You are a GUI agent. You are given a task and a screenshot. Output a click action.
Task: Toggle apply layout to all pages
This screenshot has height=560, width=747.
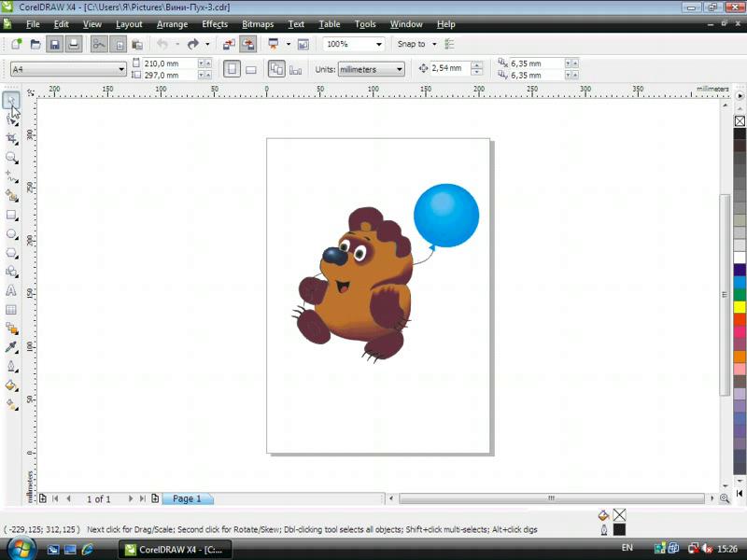[276, 69]
